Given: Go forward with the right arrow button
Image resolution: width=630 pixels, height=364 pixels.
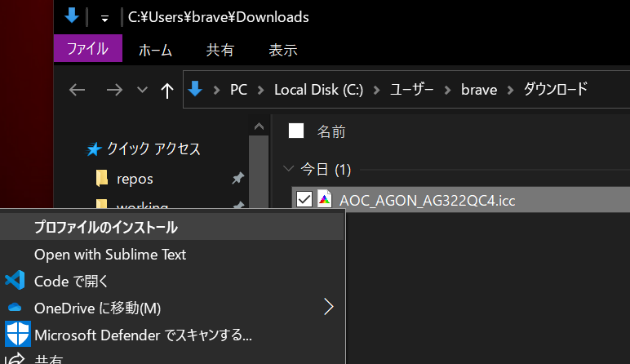Looking at the screenshot, I should point(114,90).
